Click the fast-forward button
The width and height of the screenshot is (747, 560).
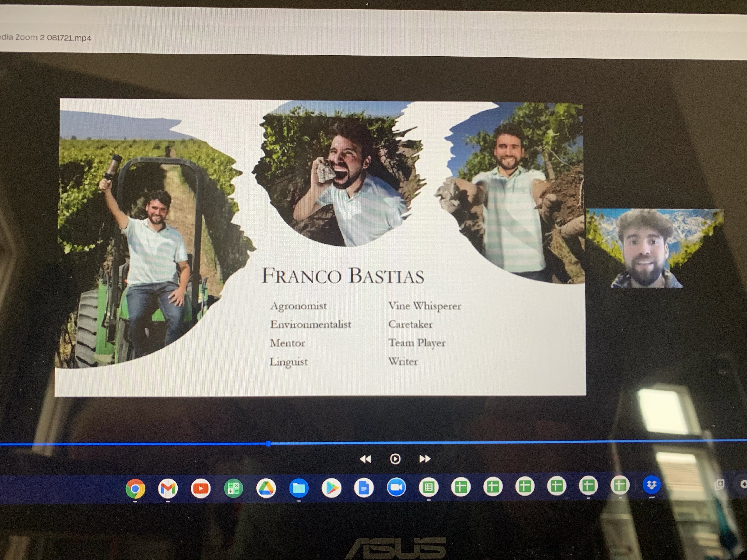pos(425,459)
